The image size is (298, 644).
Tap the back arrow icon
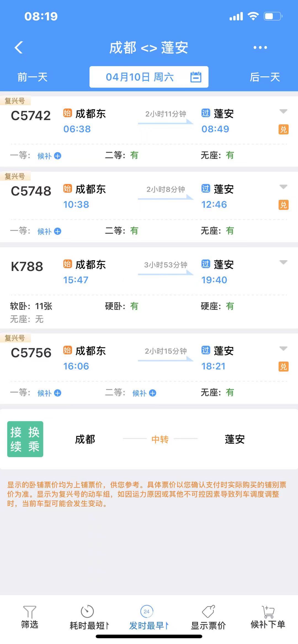[19, 47]
